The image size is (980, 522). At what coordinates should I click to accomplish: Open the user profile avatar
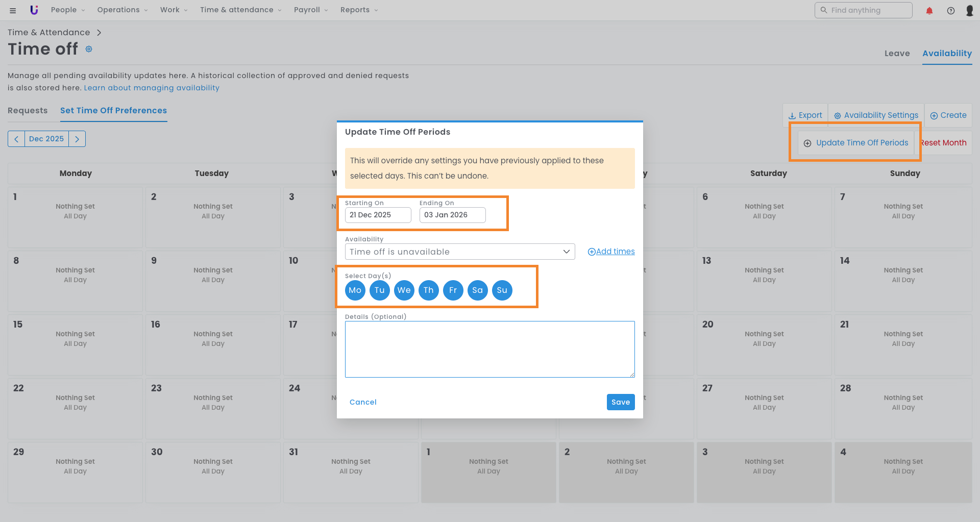pos(969,11)
